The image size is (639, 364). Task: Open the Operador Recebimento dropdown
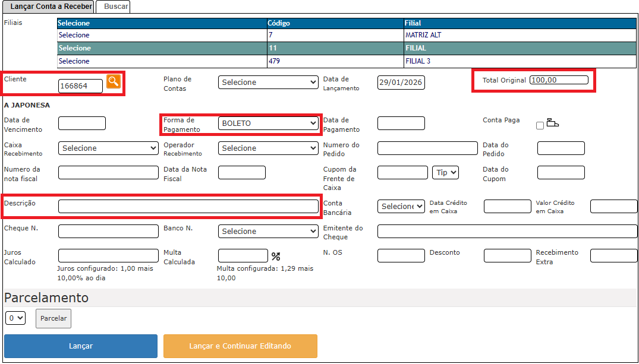pos(268,148)
